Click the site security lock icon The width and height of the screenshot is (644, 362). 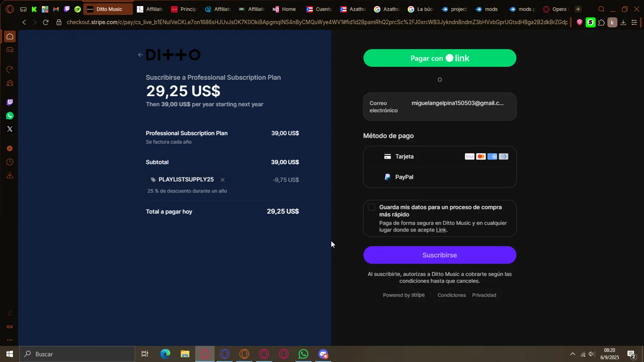tap(59, 22)
